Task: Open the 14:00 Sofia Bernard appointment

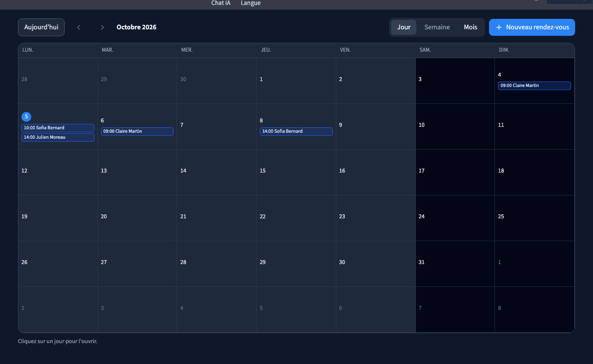Action: (x=296, y=131)
